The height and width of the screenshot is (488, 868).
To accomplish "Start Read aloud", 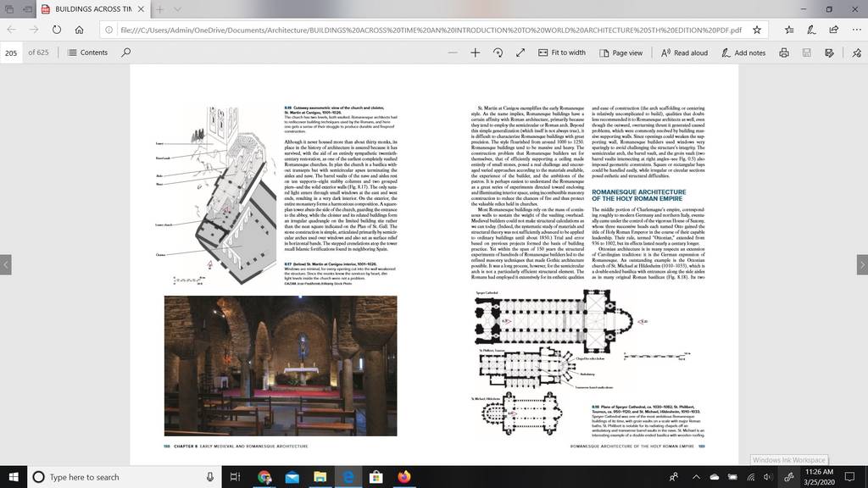I will click(685, 53).
